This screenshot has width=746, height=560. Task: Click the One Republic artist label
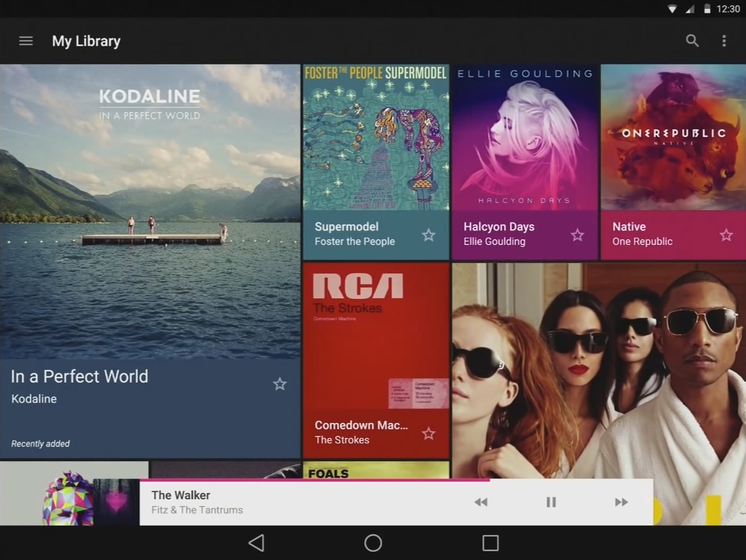[642, 241]
